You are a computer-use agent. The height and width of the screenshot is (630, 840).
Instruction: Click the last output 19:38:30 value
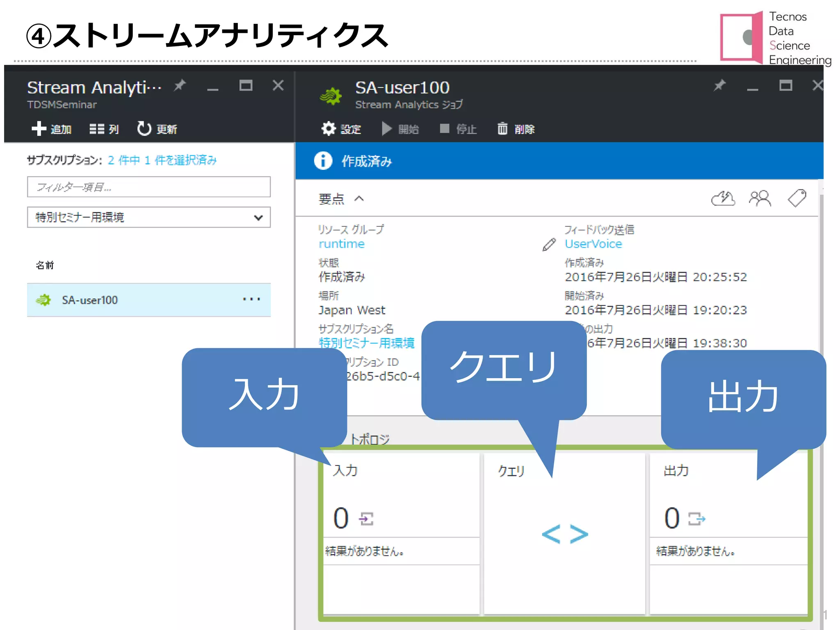(x=667, y=342)
